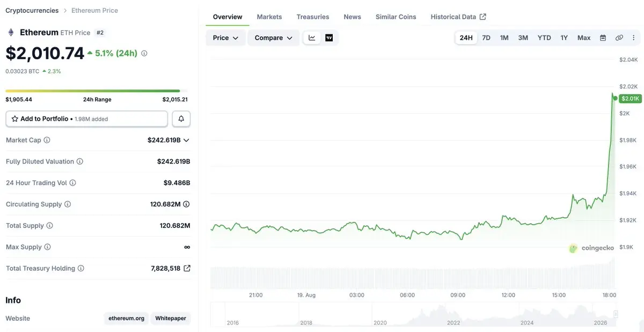The width and height of the screenshot is (644, 332).
Task: Click the info icon next to 24h change
Action: click(x=144, y=53)
